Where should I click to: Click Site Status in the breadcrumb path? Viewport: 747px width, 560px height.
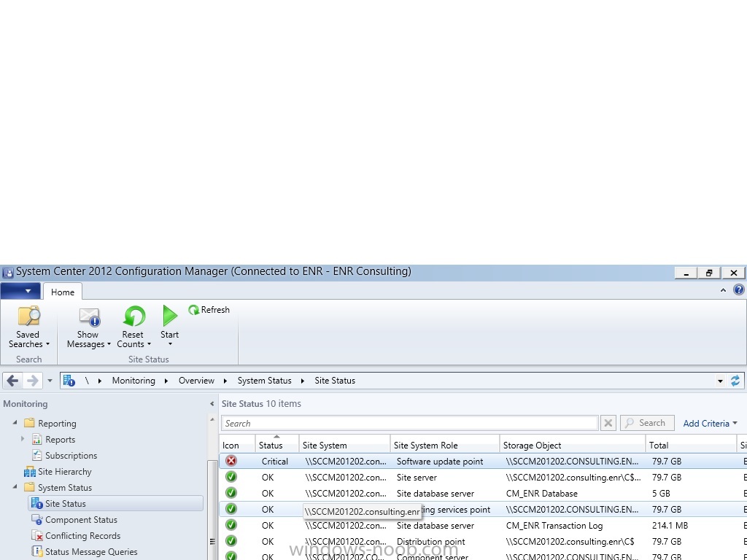pos(335,381)
